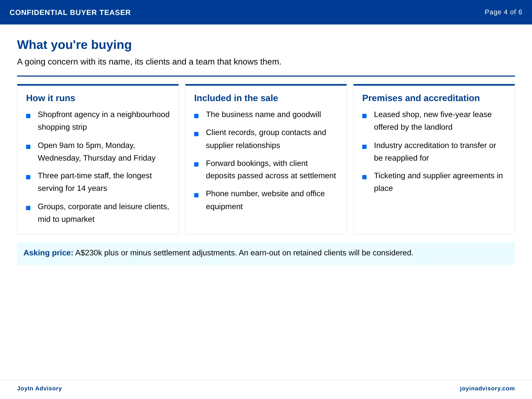
Task: Select 'The business name and goodwill' text
Action: click(263, 114)
